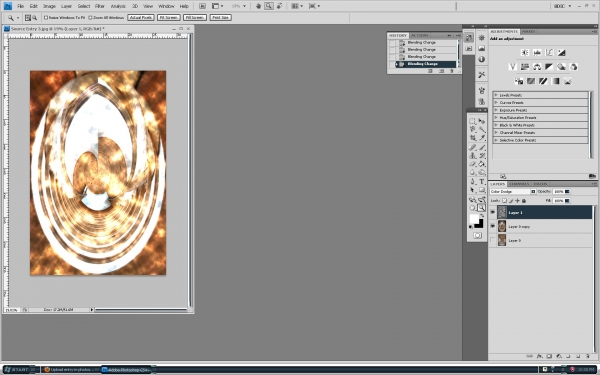
Task: Select the Healing Brush tool
Action: tap(473, 147)
